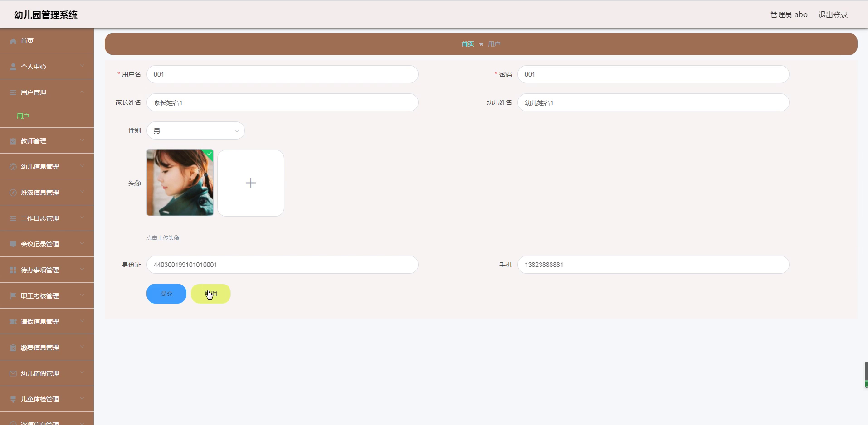
Task: Click the uploaded avatar photo thumbnail
Action: (x=180, y=183)
